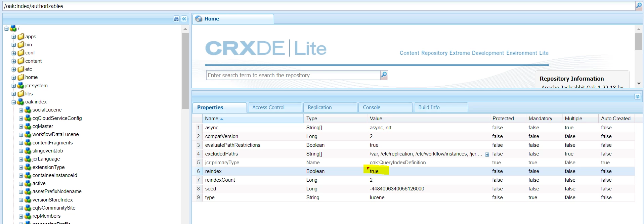Click the jcr:system node icon
This screenshot has width=644, height=224.
coord(21,86)
